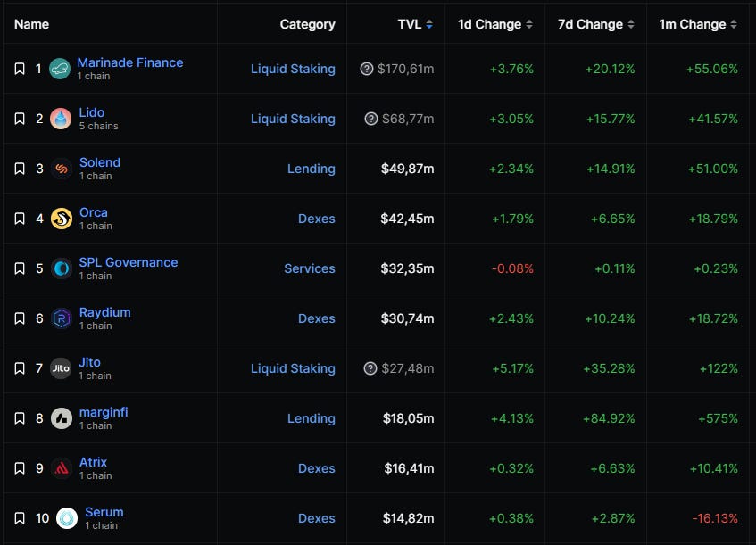Open Dexes category in Atrix row
Viewport: 756px width, 545px height.
coord(316,468)
